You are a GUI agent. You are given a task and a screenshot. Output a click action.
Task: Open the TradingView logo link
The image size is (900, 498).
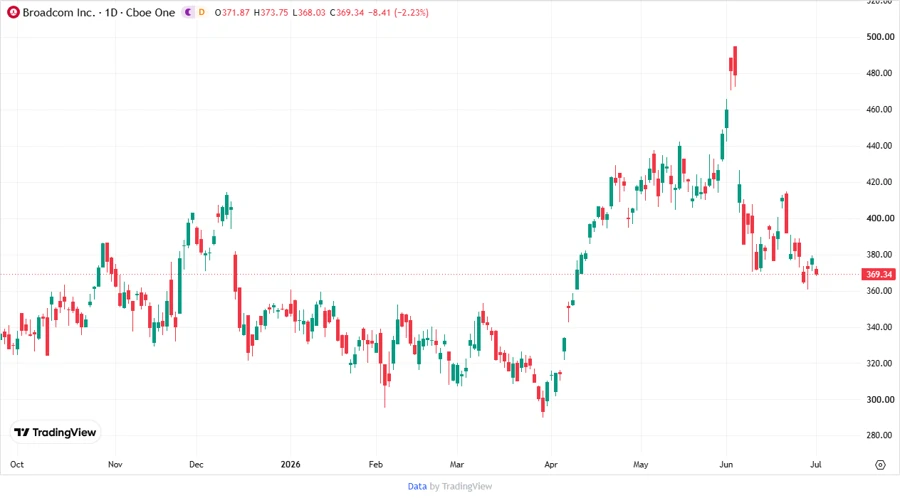pyautogui.click(x=55, y=432)
